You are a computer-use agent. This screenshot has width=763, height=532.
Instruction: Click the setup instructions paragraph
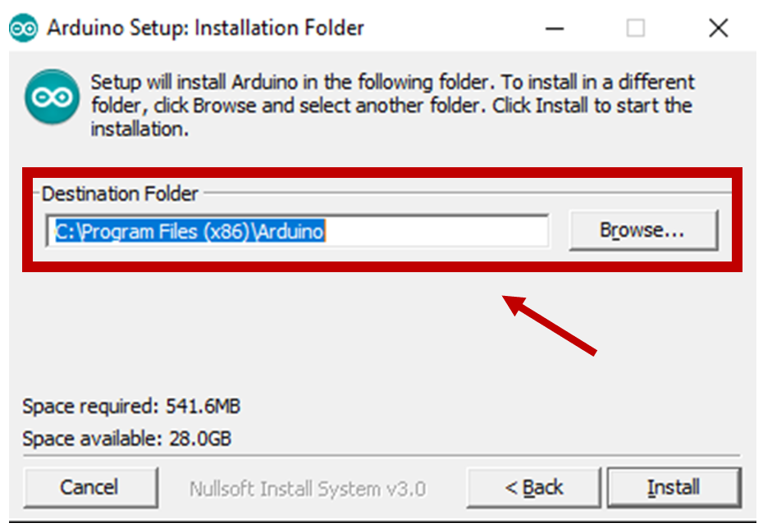392,106
